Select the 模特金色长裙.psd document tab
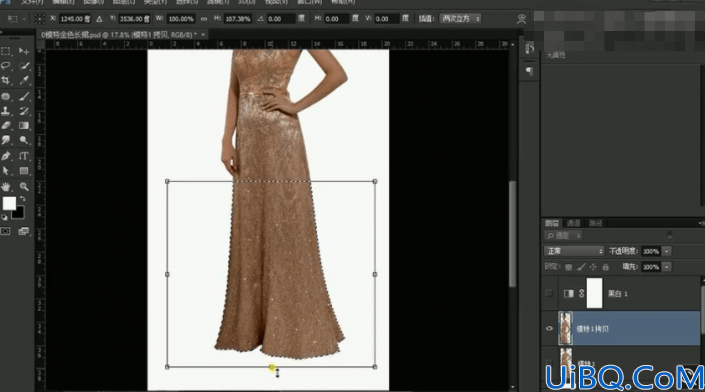The height and width of the screenshot is (392, 705). 119,35
